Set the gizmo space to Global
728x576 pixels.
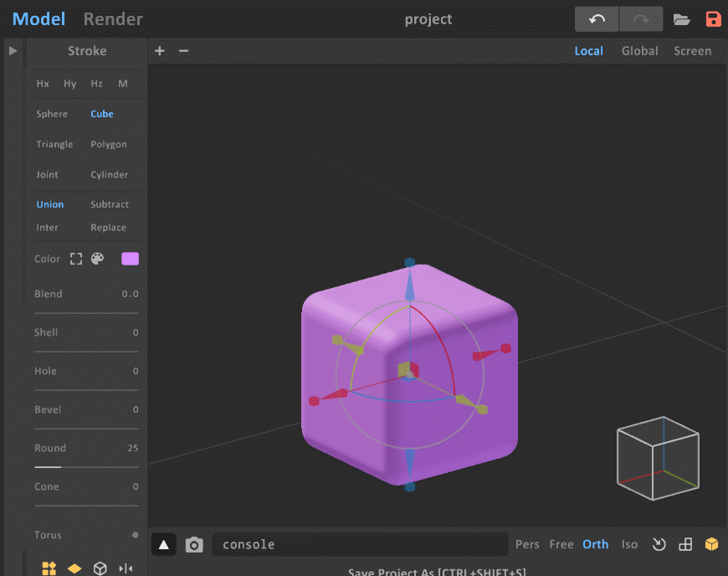click(639, 51)
